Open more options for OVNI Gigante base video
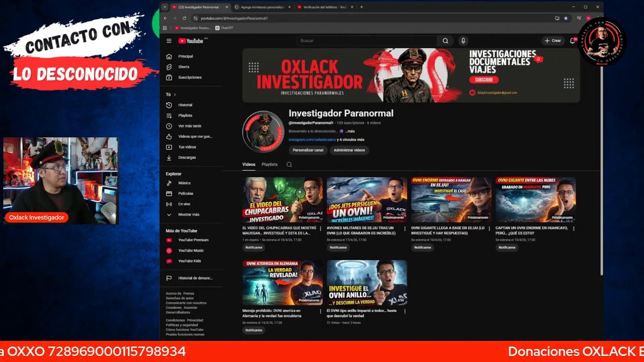Viewport: 644px width, 362px height. pyautogui.click(x=489, y=228)
